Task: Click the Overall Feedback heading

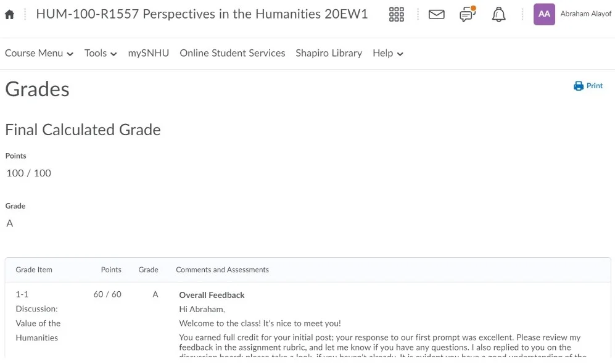Action: (212, 295)
